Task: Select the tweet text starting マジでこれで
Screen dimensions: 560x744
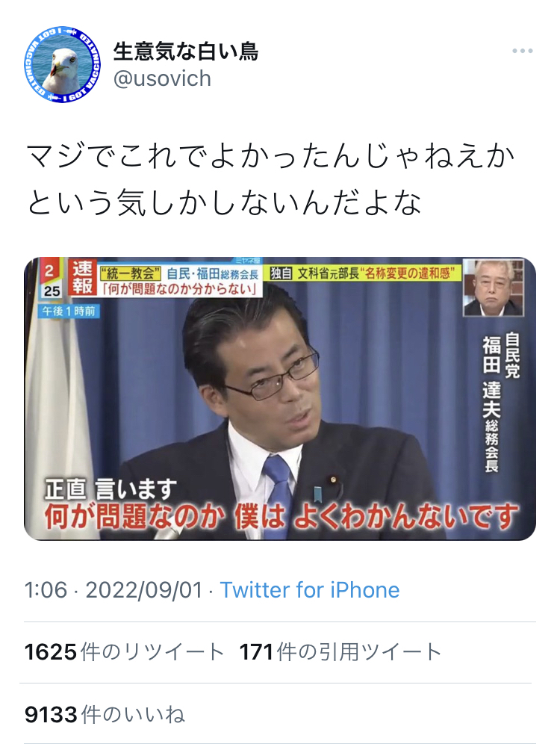Action: pyautogui.click(x=271, y=179)
